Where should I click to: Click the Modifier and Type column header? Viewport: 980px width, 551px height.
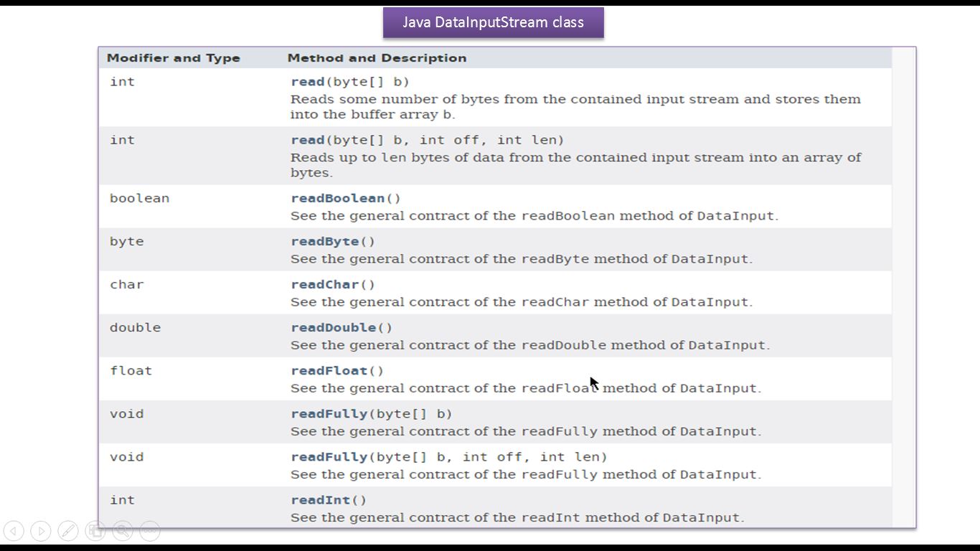[174, 58]
